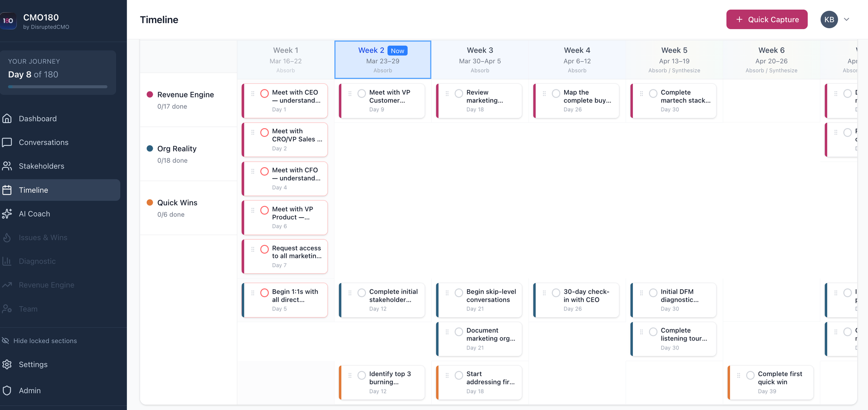Click the AI Coach sparkle icon
868x410 pixels.
click(7, 214)
